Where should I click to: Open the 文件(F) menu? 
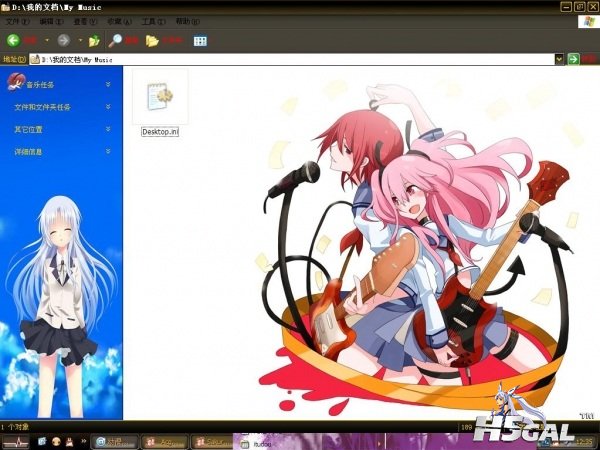(x=18, y=21)
